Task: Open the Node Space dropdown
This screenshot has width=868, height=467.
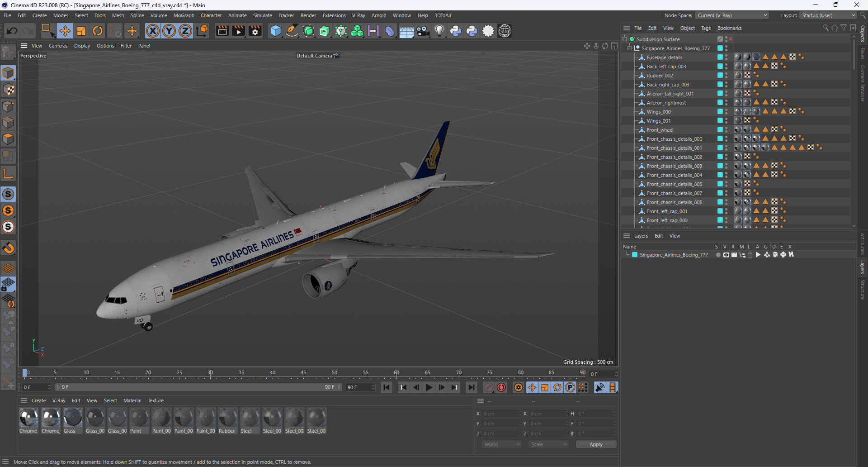Action: pos(731,15)
